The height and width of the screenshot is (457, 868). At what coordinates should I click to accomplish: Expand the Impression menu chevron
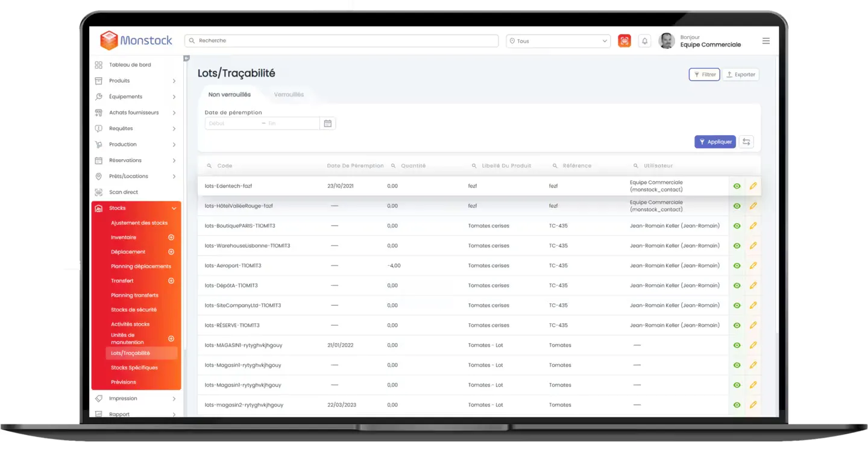pyautogui.click(x=174, y=399)
